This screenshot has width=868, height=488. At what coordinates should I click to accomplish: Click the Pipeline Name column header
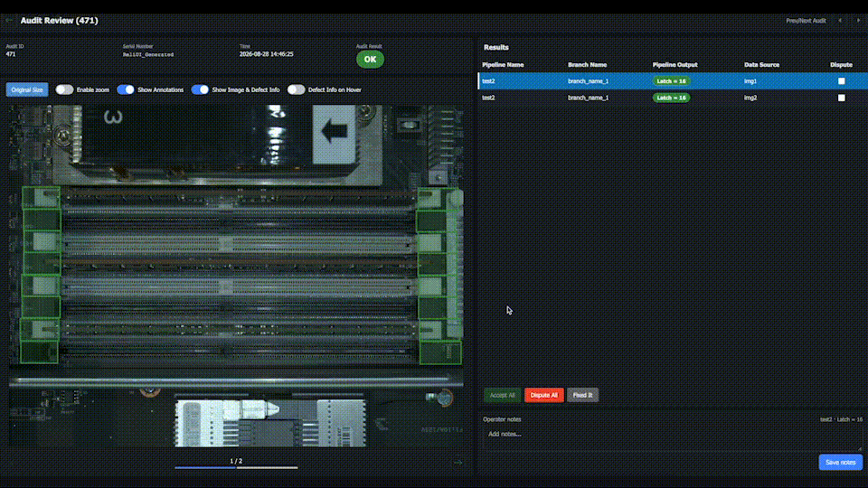(x=503, y=65)
